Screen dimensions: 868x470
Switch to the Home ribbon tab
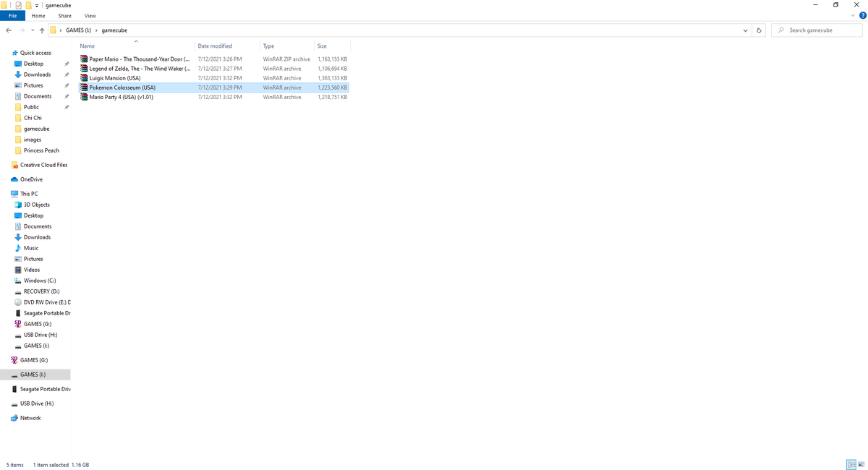click(x=38, y=15)
